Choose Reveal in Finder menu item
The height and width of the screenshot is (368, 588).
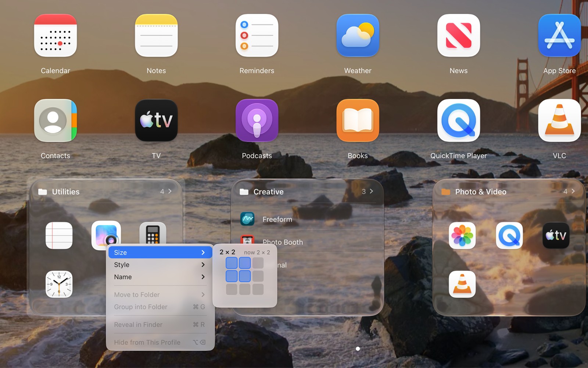(160, 325)
